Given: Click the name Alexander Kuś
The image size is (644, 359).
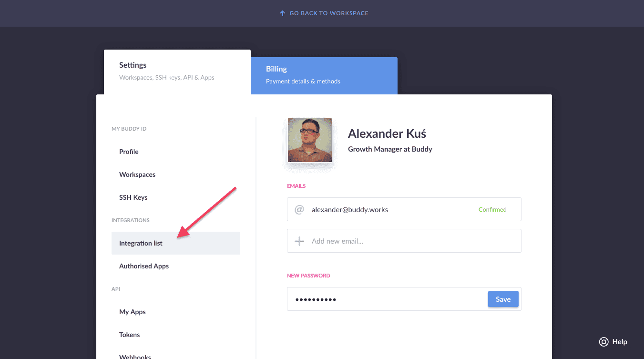Looking at the screenshot, I should pos(387,133).
